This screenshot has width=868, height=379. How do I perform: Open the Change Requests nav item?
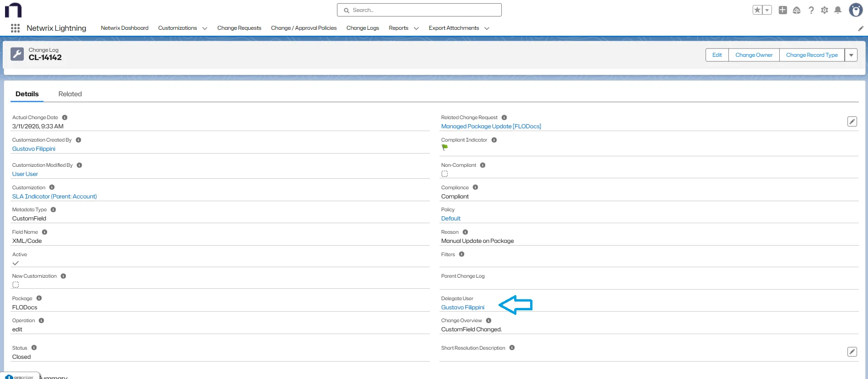239,28
